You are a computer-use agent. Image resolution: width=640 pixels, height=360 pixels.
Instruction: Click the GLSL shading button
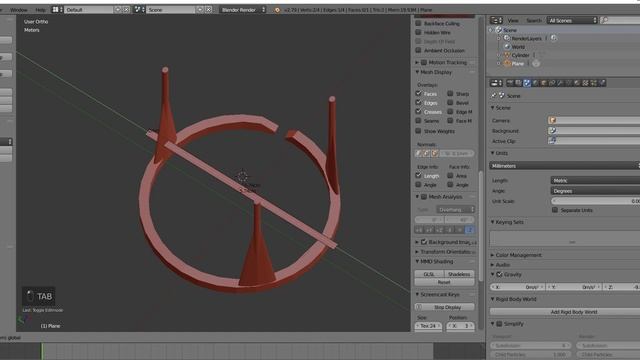(429, 274)
